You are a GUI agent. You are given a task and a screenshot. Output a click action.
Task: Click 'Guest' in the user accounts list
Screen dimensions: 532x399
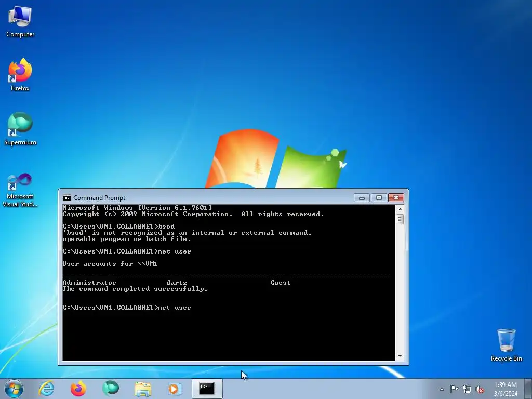[x=281, y=283]
